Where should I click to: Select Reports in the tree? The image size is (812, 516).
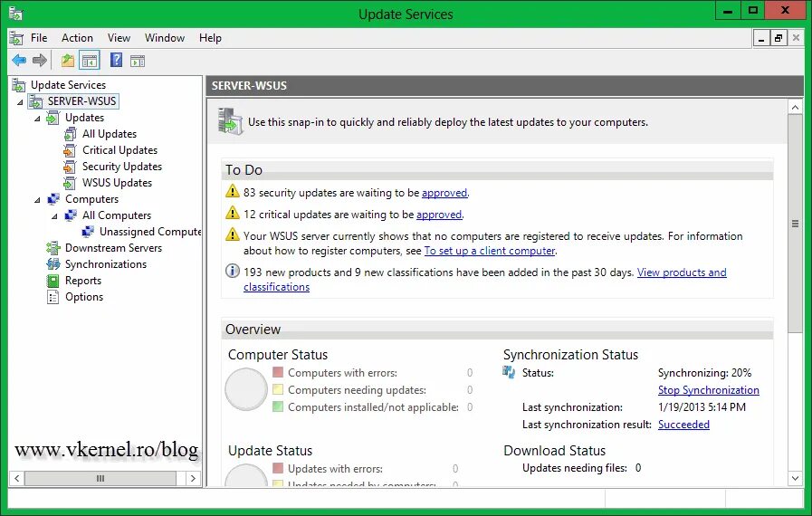click(x=83, y=281)
